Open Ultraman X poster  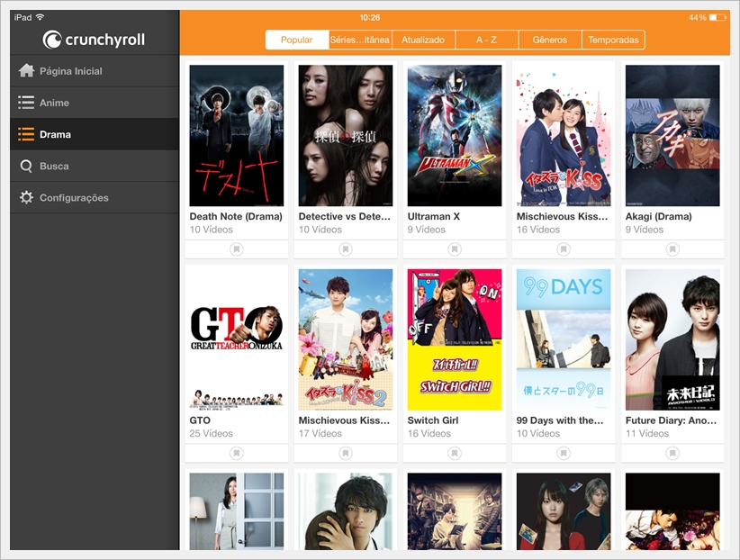pos(455,136)
